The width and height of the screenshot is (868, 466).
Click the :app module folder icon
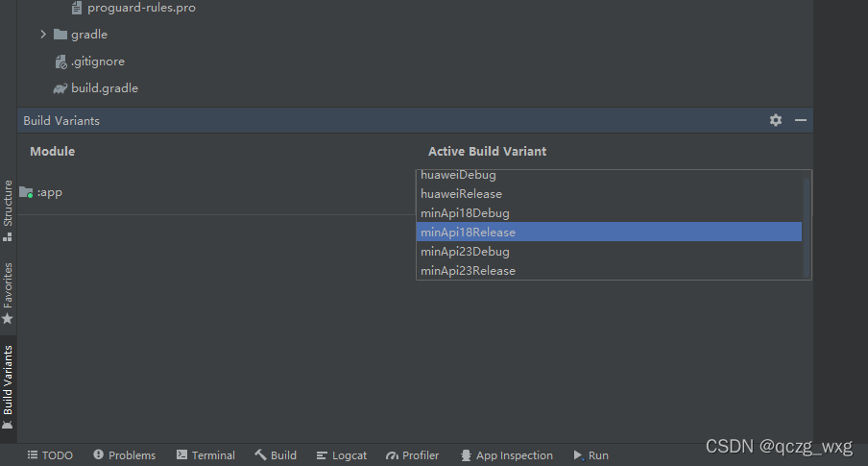(x=26, y=192)
